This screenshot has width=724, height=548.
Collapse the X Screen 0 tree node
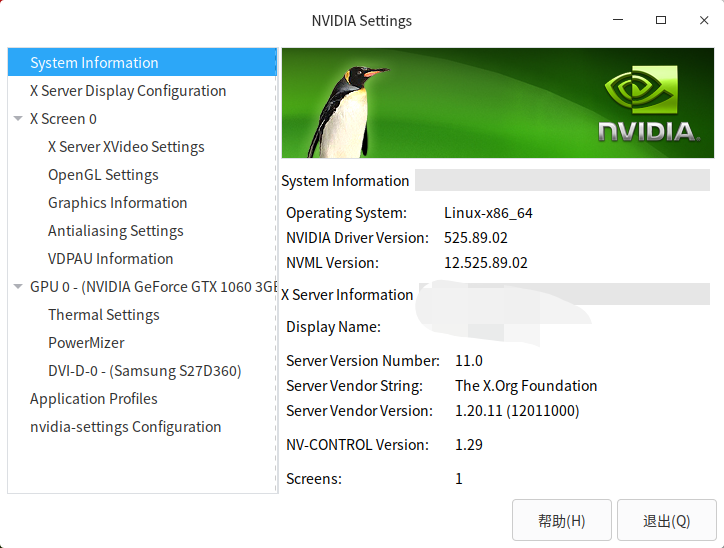coord(18,119)
